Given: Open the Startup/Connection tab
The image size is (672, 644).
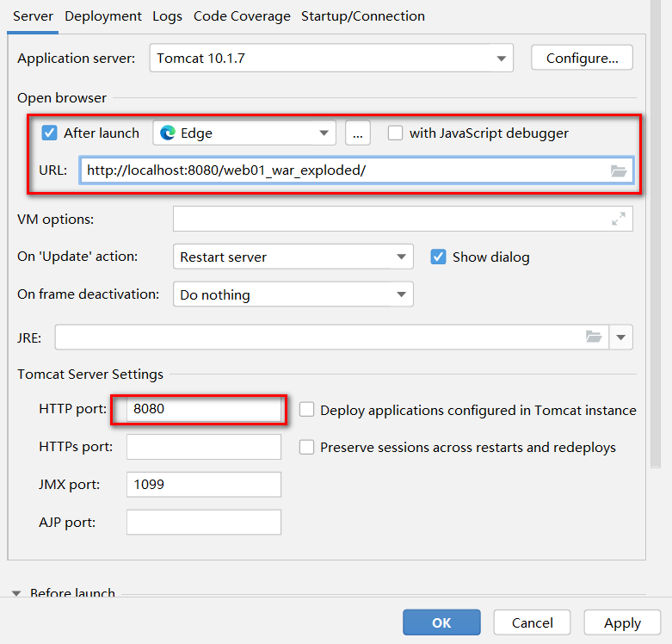Looking at the screenshot, I should click(x=362, y=15).
